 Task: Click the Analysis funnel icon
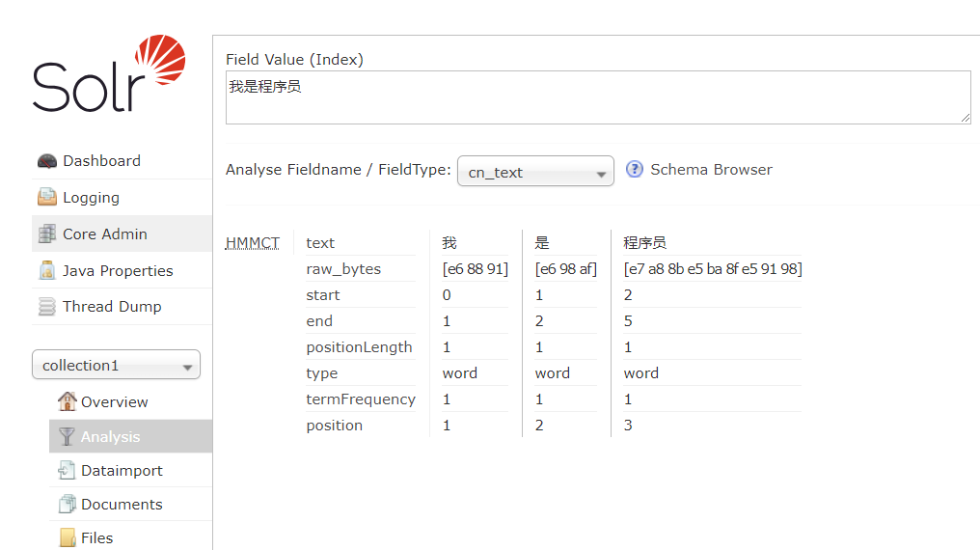(67, 437)
